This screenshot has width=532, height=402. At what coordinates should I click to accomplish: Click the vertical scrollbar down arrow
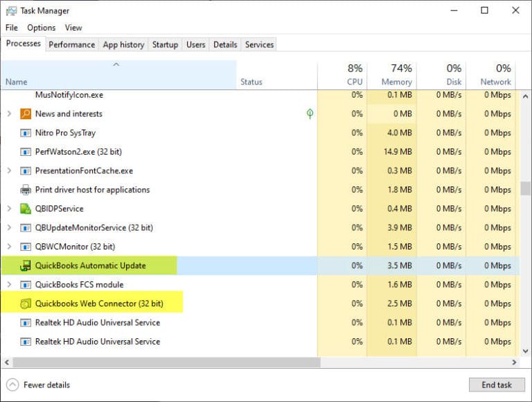(525, 351)
